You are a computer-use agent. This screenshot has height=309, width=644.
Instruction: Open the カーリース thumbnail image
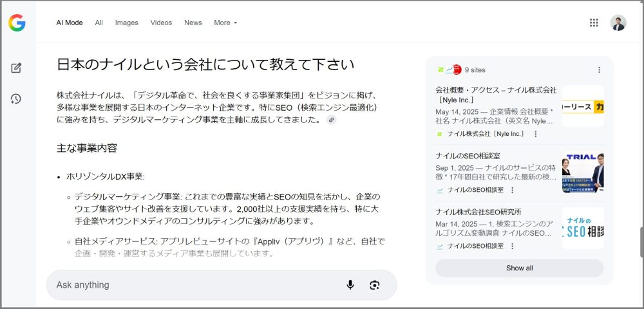pyautogui.click(x=583, y=106)
